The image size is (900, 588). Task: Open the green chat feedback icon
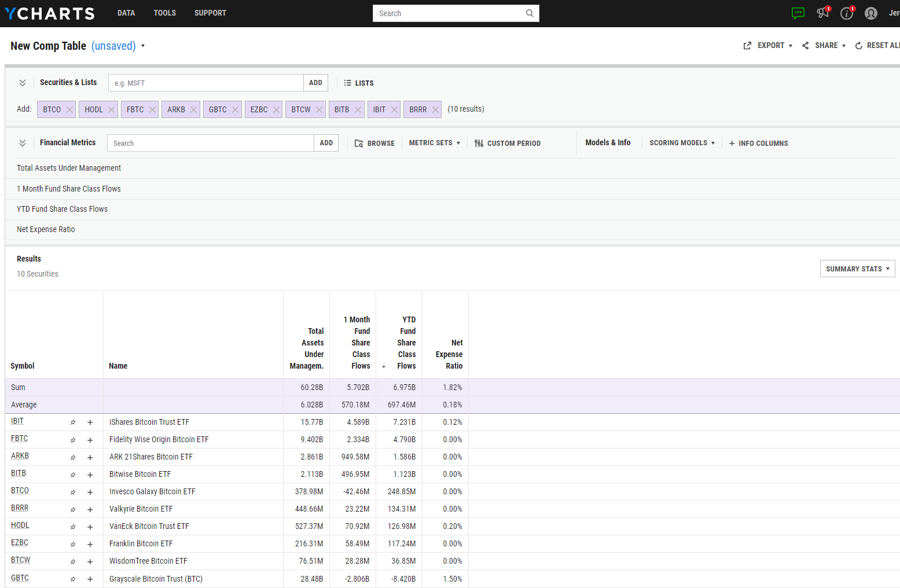[x=798, y=13]
